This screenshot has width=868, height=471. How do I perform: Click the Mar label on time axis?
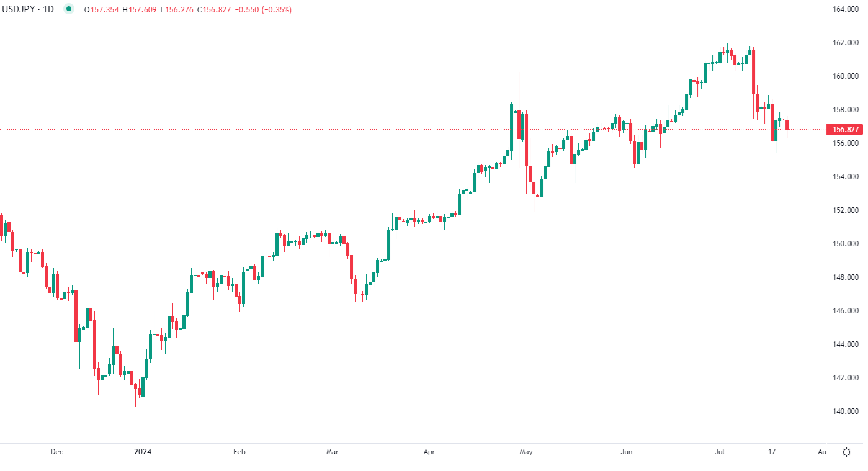pos(332,452)
